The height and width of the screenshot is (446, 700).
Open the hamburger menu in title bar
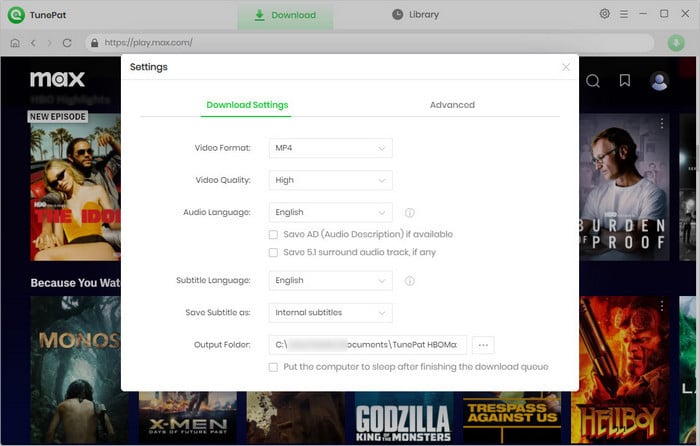[x=624, y=14]
